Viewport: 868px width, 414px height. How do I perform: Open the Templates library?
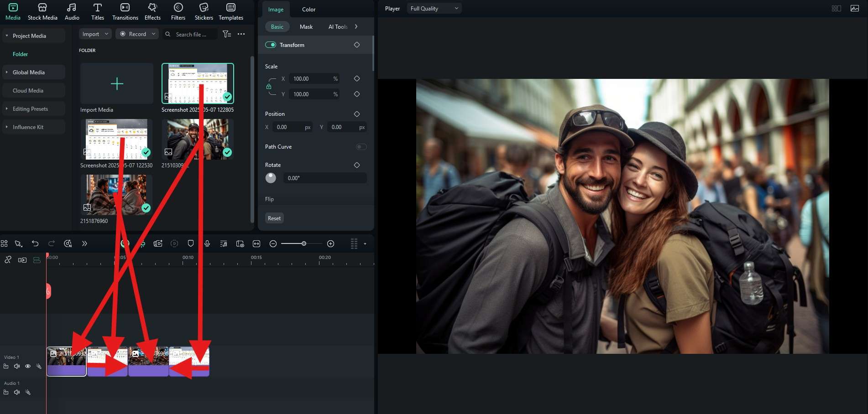point(231,12)
